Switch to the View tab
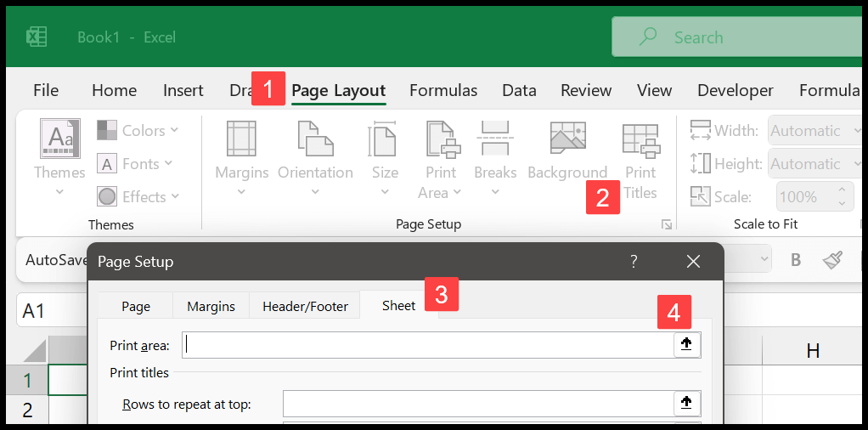Image resolution: width=868 pixels, height=430 pixels. (x=655, y=90)
